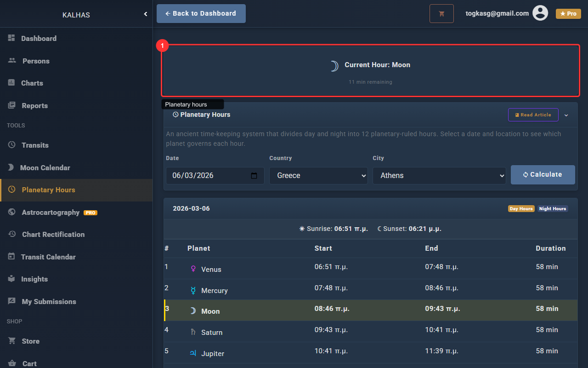Click the Mercury symbol in row 2

click(193, 290)
